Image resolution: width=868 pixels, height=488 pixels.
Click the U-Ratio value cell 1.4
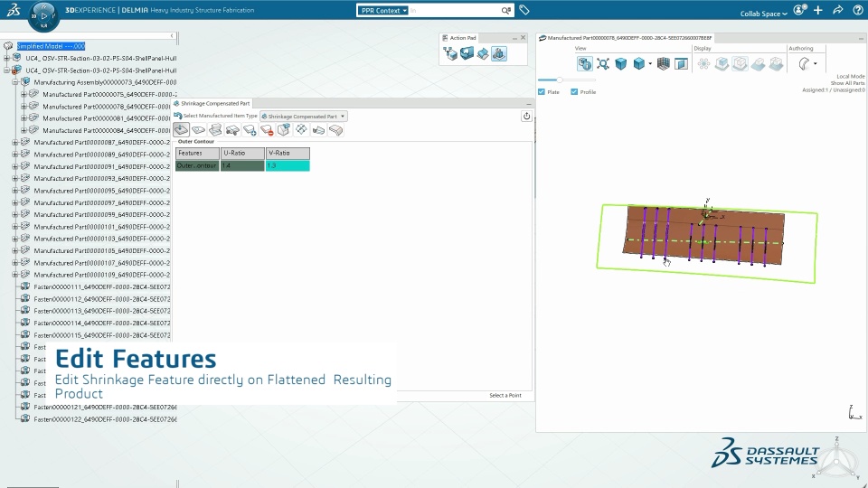[242, 165]
